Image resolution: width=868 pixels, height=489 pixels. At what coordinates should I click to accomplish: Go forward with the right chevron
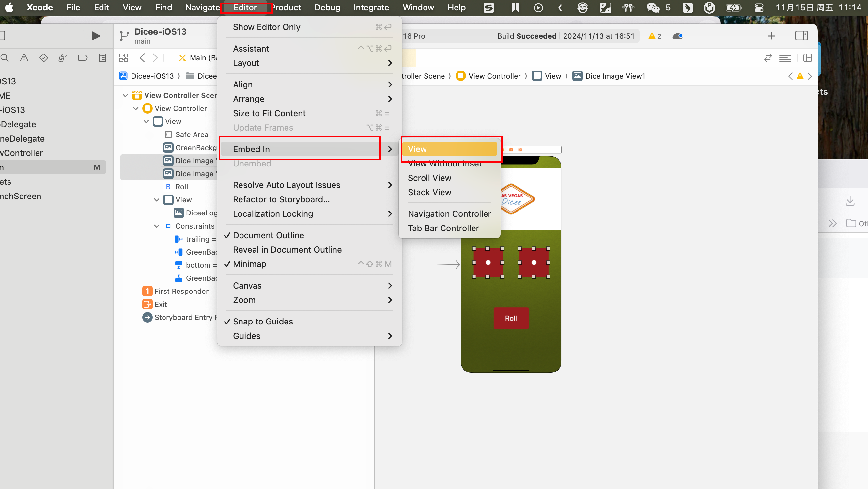pos(155,58)
